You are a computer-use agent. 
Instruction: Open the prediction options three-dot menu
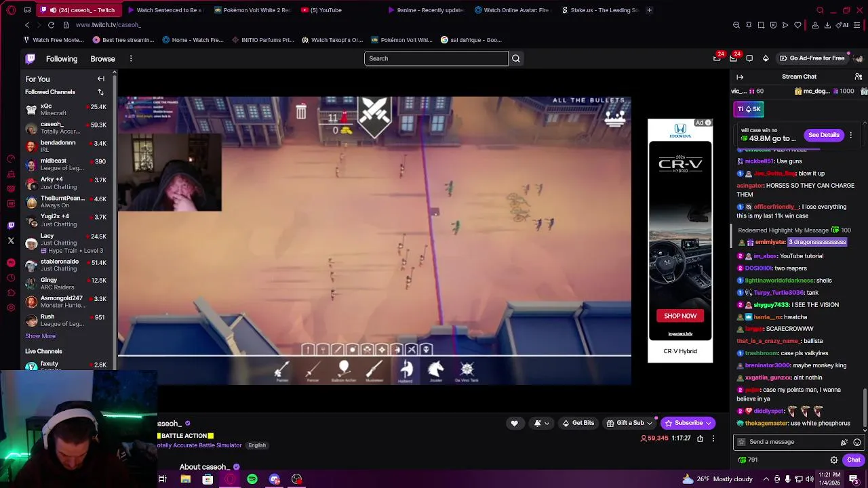(850, 135)
